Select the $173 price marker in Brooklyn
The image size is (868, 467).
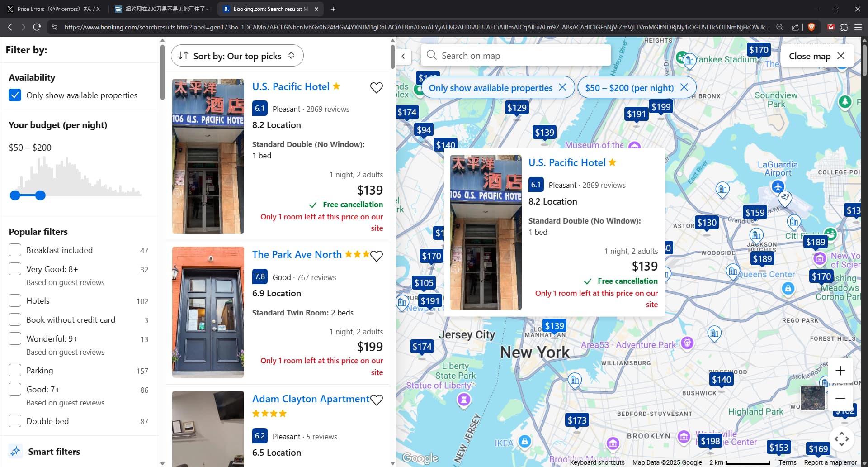click(x=577, y=420)
